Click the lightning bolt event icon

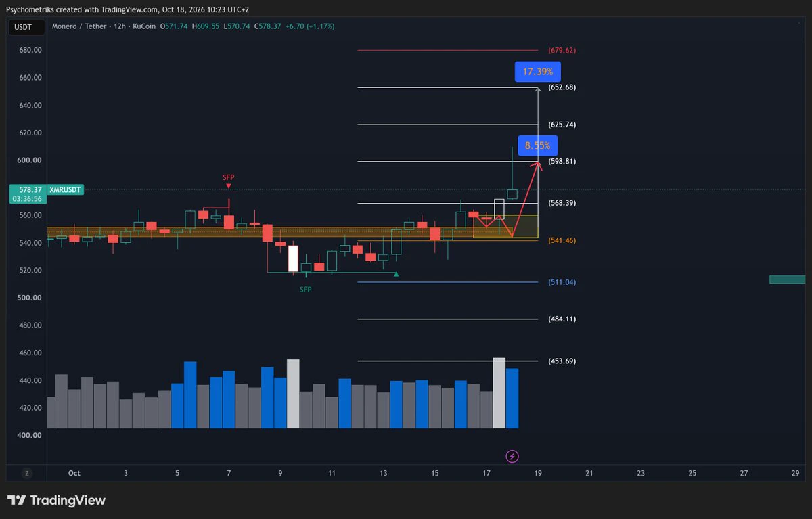(x=512, y=457)
